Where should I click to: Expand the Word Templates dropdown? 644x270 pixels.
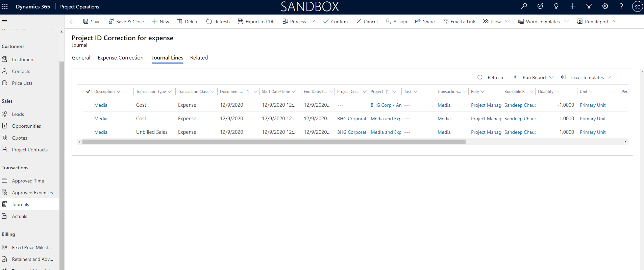567,22
